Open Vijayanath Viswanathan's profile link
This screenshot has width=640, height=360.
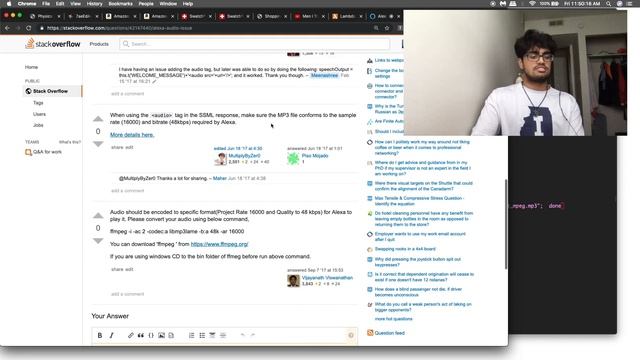(x=327, y=278)
